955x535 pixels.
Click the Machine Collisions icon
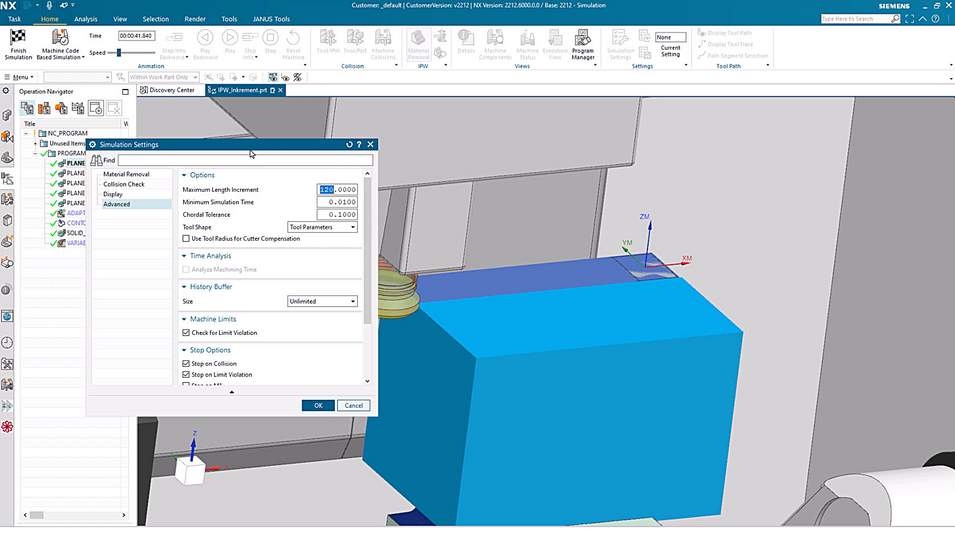click(x=383, y=38)
